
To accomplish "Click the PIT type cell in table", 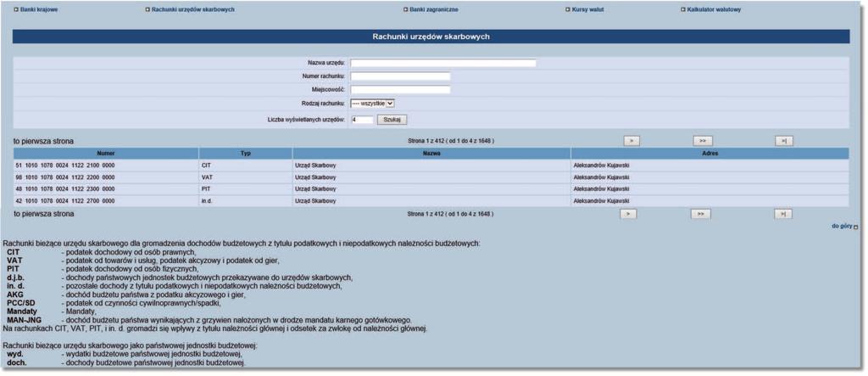I will pos(246,189).
